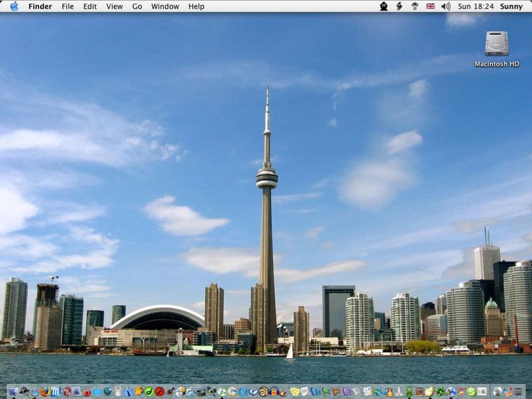This screenshot has height=399, width=532.
Task: Click the Sun 18:24 clock
Action: point(475,6)
